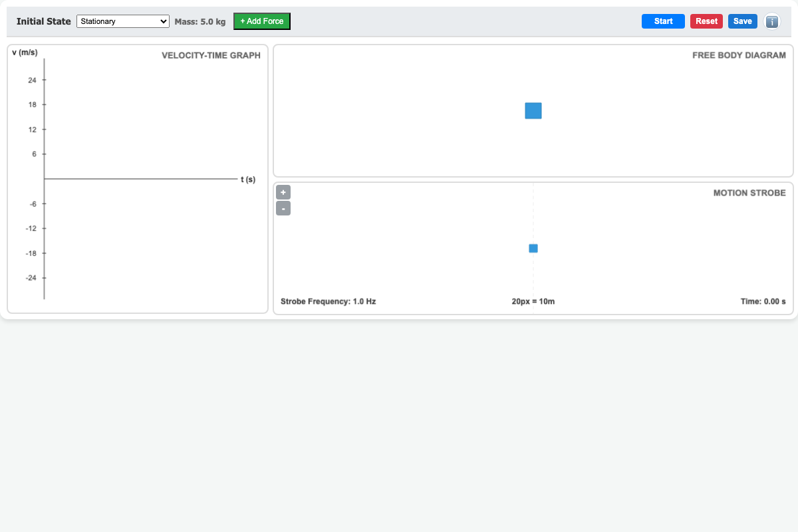
Task: Click the Free Body Diagram title
Action: click(x=739, y=55)
